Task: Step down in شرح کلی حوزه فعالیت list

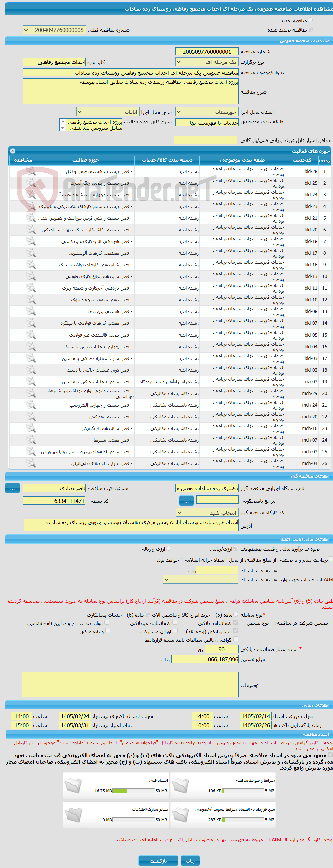Action: pyautogui.click(x=63, y=128)
